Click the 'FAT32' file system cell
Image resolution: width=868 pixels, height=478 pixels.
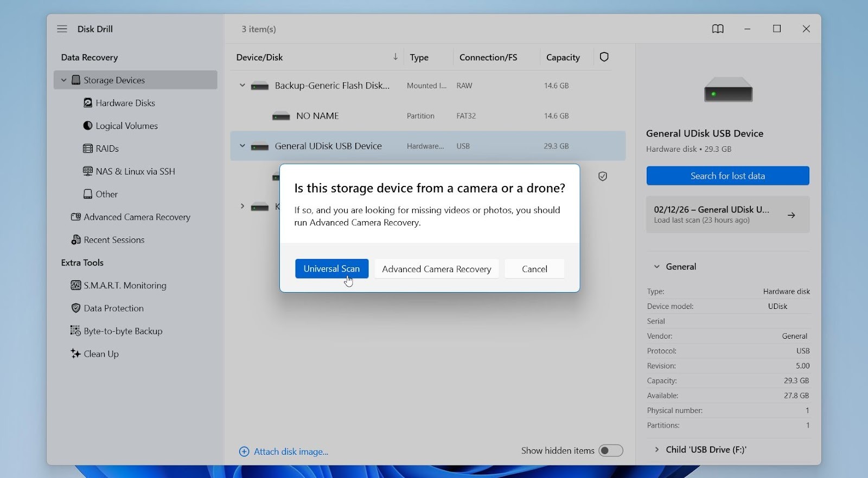(466, 116)
